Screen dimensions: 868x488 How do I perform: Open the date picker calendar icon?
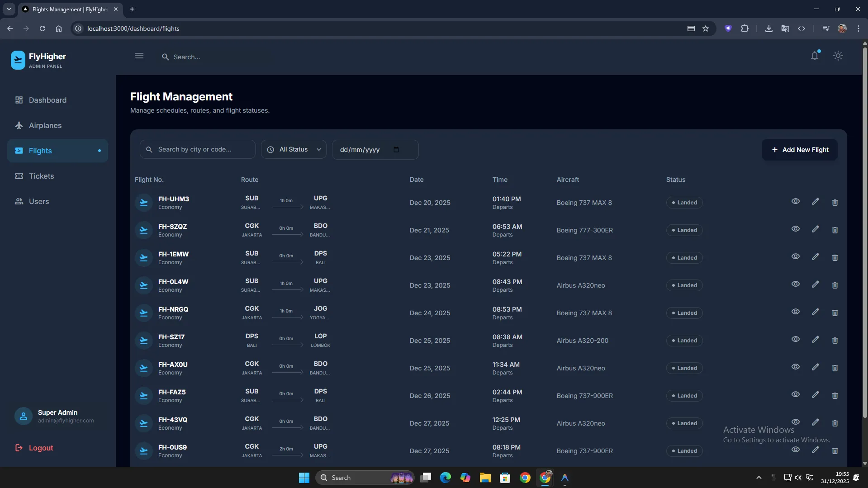(396, 150)
